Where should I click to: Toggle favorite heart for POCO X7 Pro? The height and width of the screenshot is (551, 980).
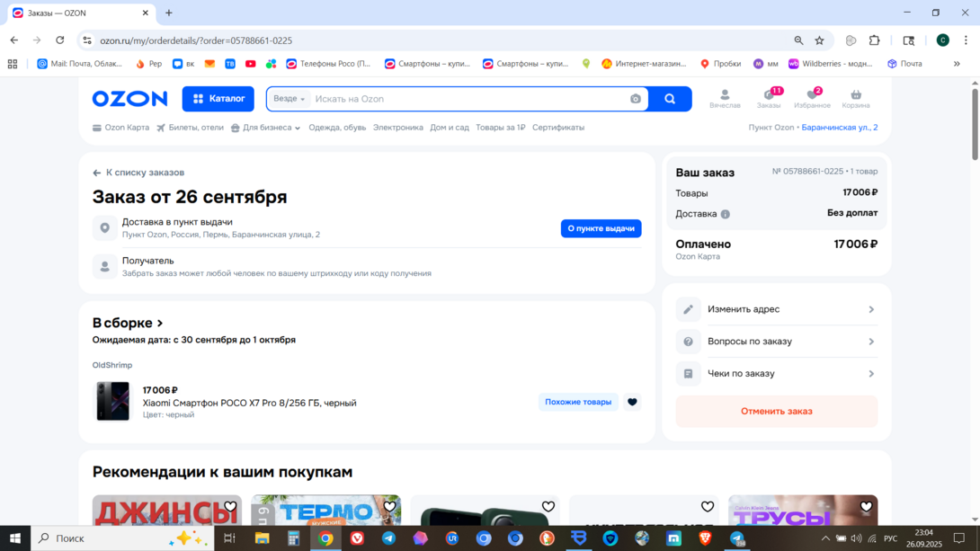[x=632, y=402]
